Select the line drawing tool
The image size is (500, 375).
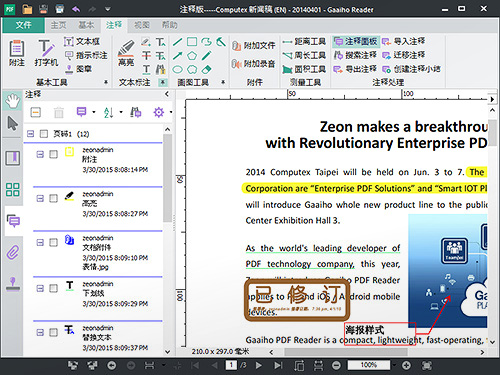[178, 42]
